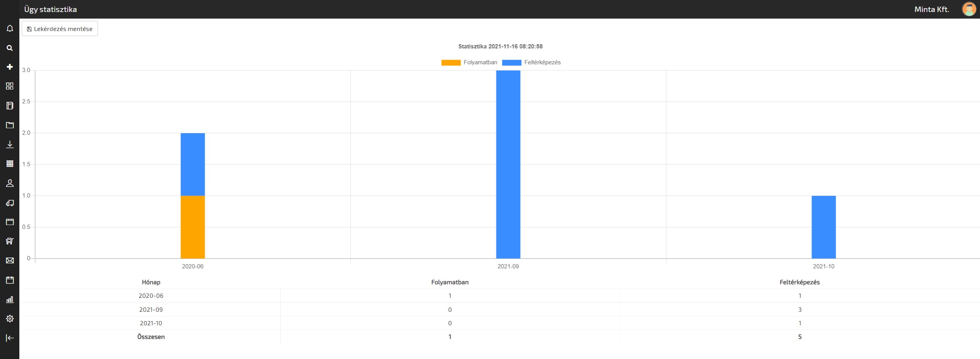Click the delivery truck icon

point(10,203)
